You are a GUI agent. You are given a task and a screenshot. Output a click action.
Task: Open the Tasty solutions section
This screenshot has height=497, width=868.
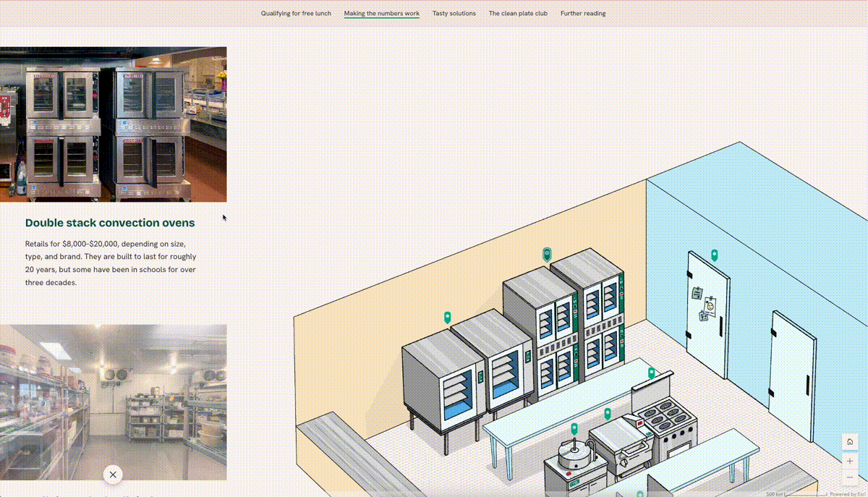(454, 13)
